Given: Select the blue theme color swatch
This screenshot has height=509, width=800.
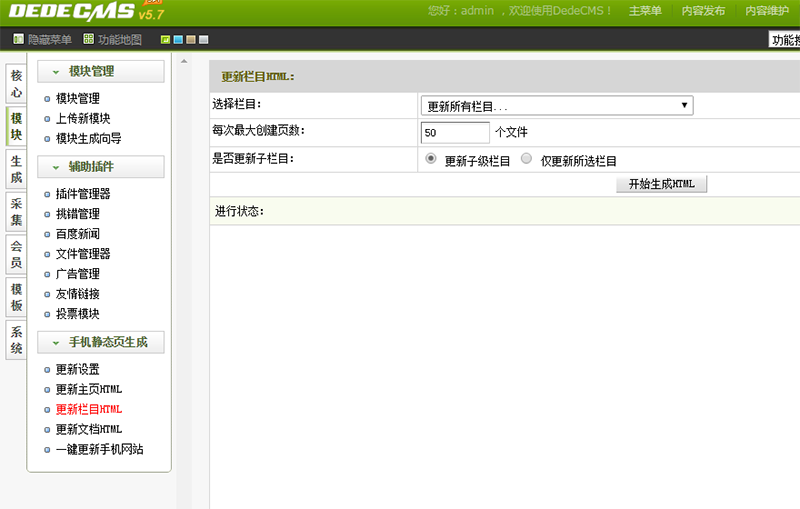Looking at the screenshot, I should click(x=178, y=40).
